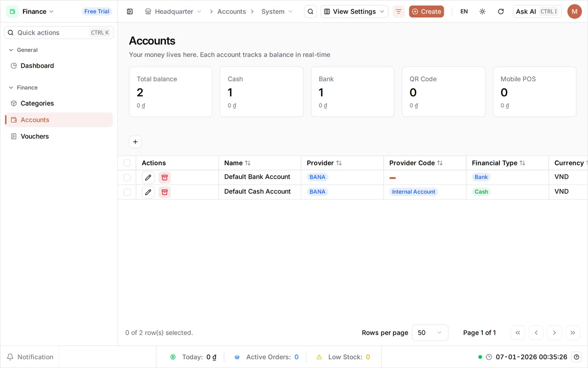Click the Quick actions search field

click(59, 33)
